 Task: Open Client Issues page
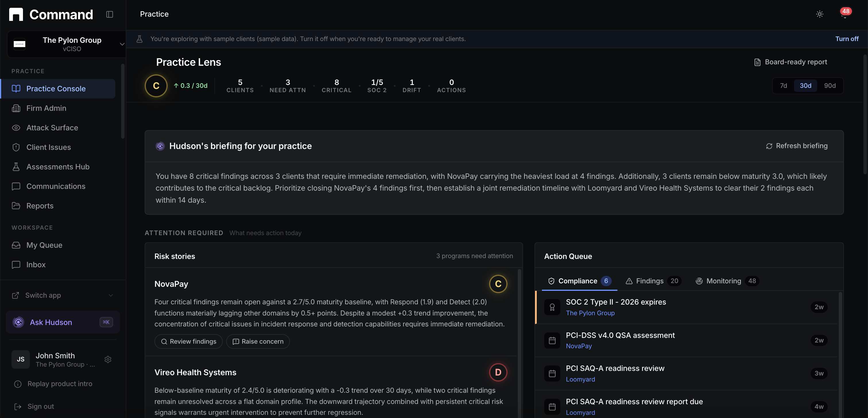click(x=58, y=147)
